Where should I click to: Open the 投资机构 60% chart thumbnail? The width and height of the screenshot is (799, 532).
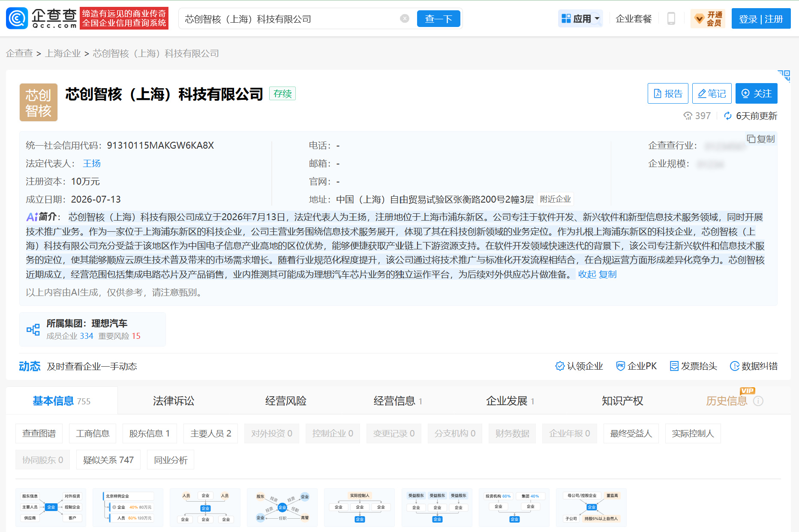pos(514,507)
